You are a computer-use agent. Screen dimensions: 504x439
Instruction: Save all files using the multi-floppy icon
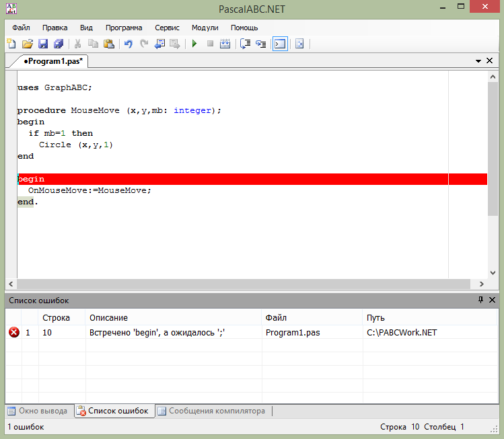(59, 44)
